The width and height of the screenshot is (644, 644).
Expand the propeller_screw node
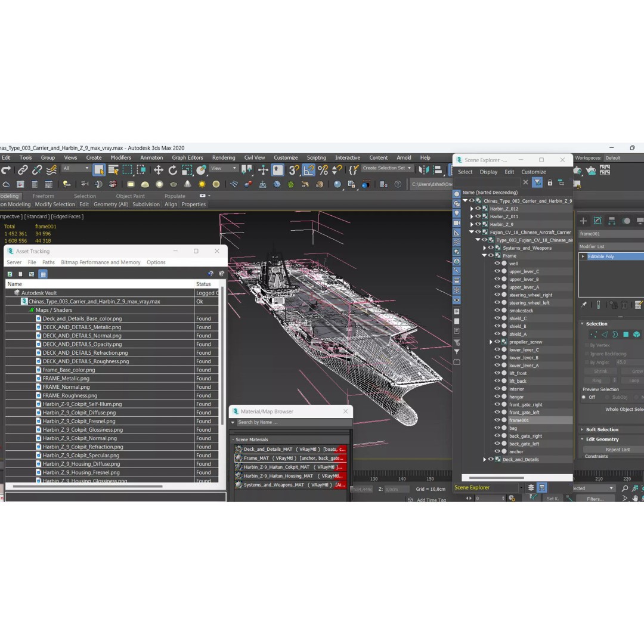click(x=491, y=342)
